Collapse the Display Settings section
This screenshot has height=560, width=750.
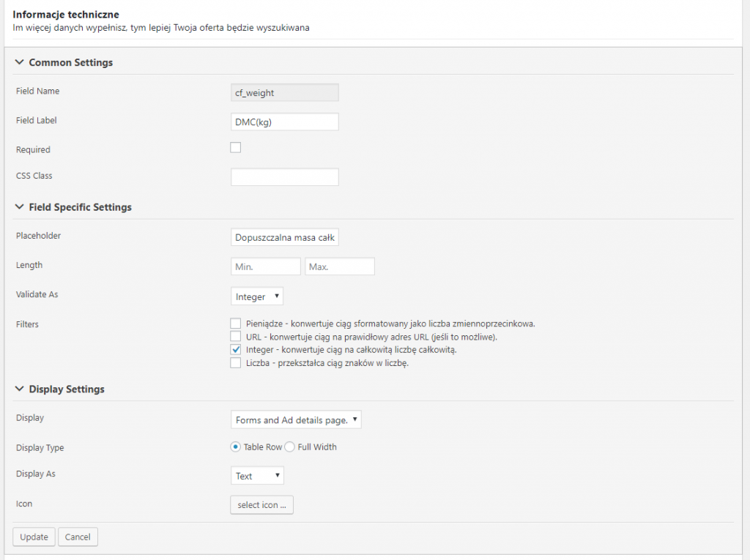[19, 389]
